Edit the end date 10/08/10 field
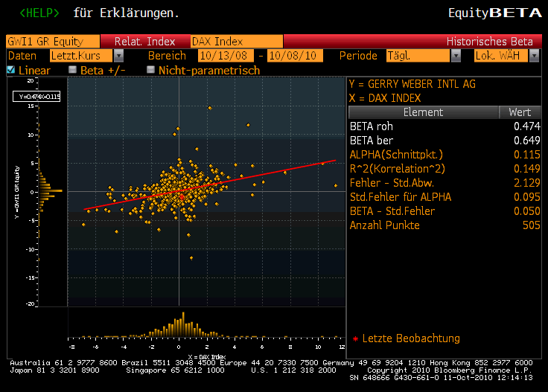548x392 pixels. [296, 56]
